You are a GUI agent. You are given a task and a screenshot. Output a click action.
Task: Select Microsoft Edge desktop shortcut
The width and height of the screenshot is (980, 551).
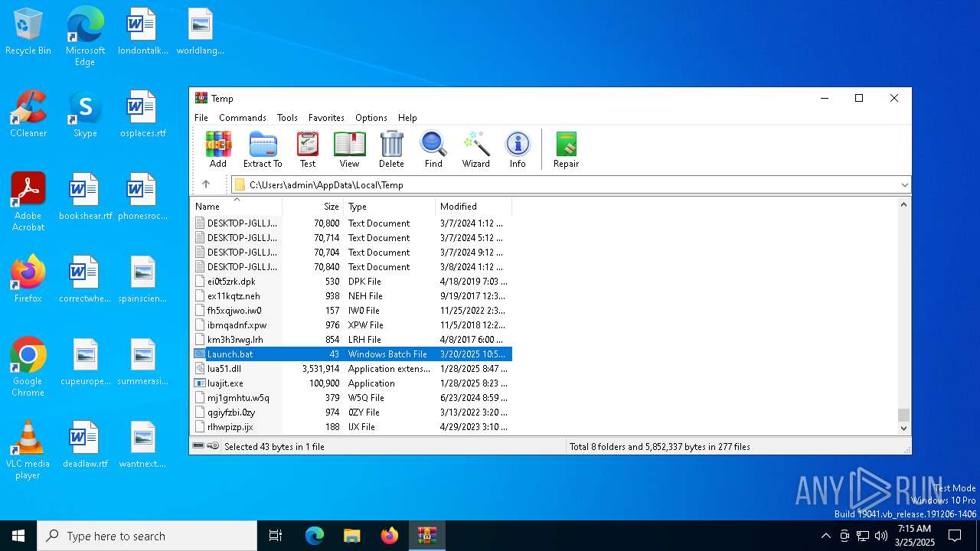tap(85, 37)
